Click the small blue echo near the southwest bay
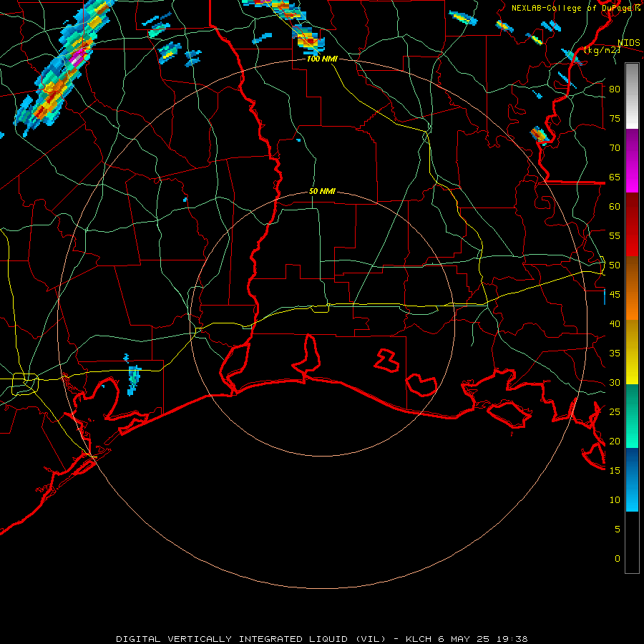The width and height of the screenshot is (644, 644). tap(134, 381)
